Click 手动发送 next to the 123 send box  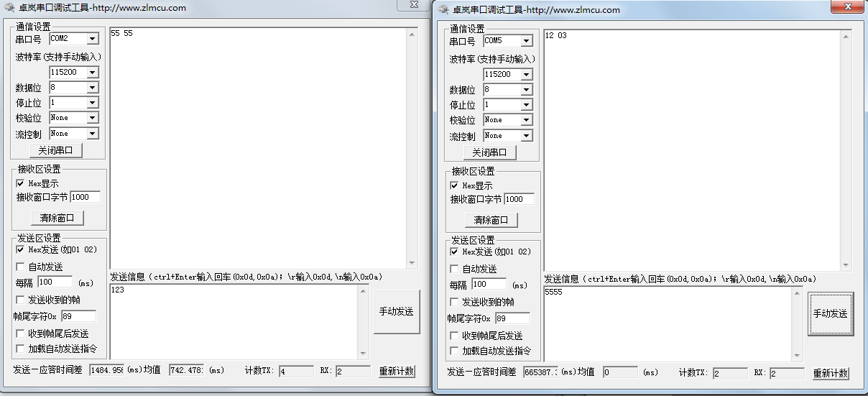click(396, 311)
